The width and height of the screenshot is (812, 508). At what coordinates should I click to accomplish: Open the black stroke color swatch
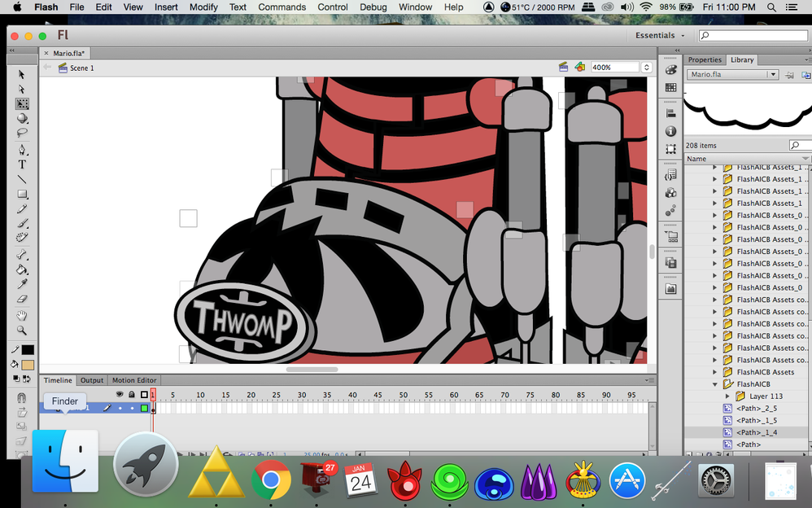click(x=28, y=350)
